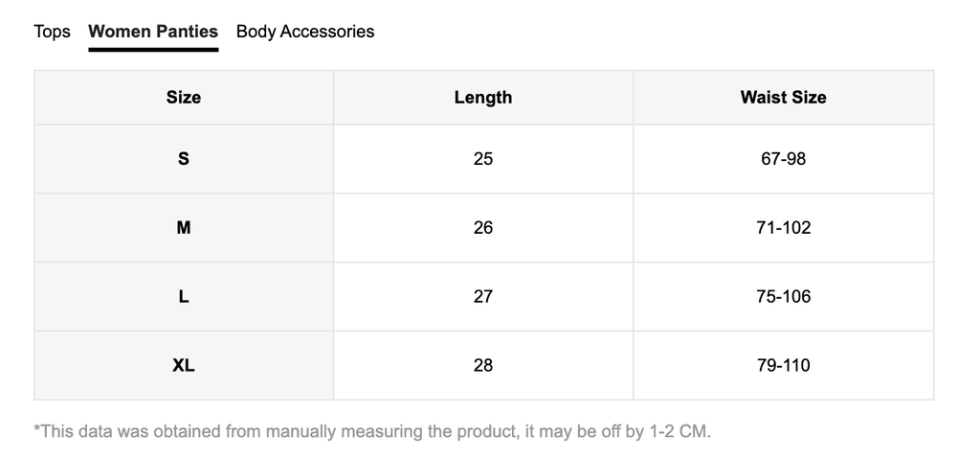Image resolution: width=980 pixels, height=457 pixels.
Task: Click the manual measurement disclaimer note
Action: point(372,431)
